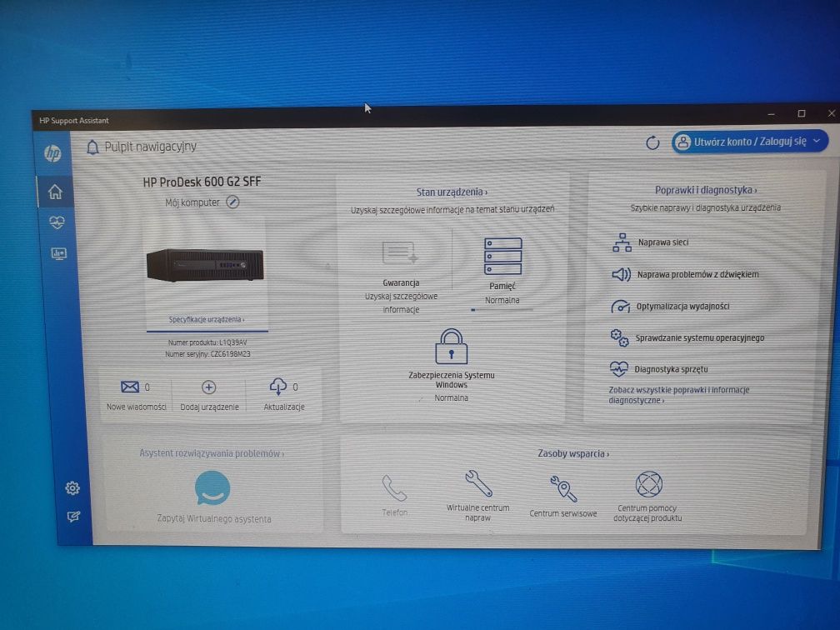Click the Pamięć usage progress bar

(502, 310)
